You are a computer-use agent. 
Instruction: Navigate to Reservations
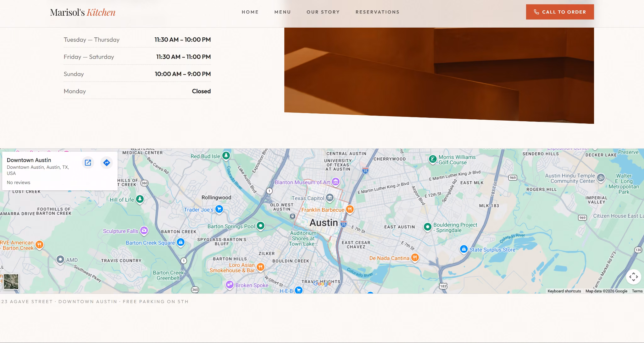[x=377, y=12]
